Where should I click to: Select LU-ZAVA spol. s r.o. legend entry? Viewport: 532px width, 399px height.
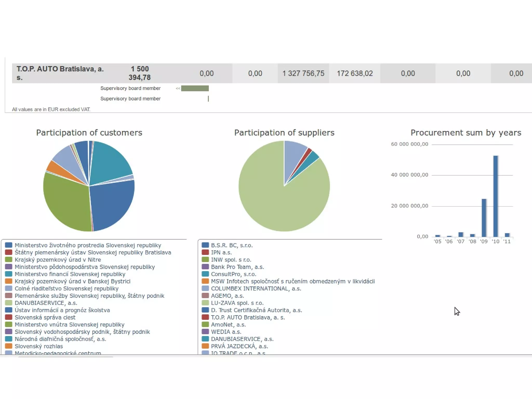coord(237,303)
